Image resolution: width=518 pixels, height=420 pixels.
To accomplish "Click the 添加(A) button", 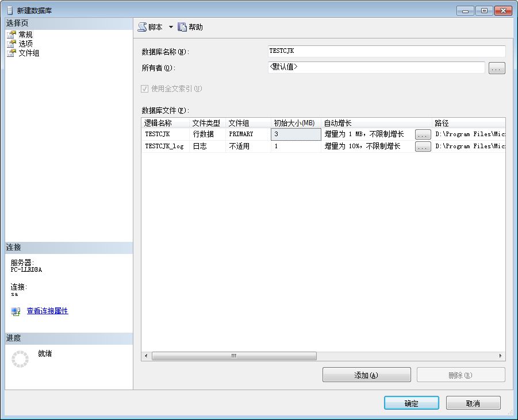I will point(367,375).
